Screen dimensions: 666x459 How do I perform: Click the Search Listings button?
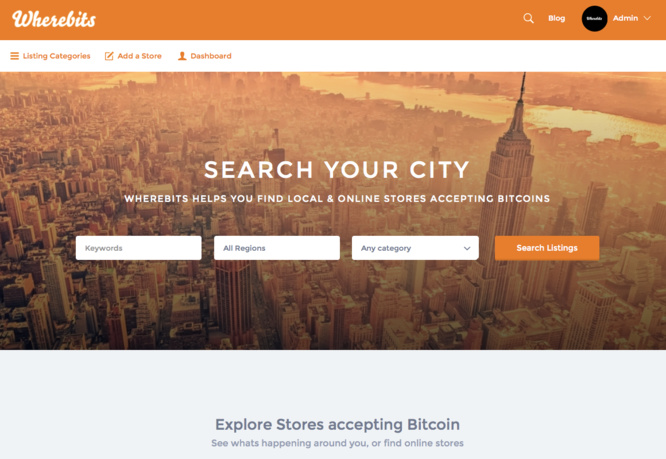[x=547, y=248]
